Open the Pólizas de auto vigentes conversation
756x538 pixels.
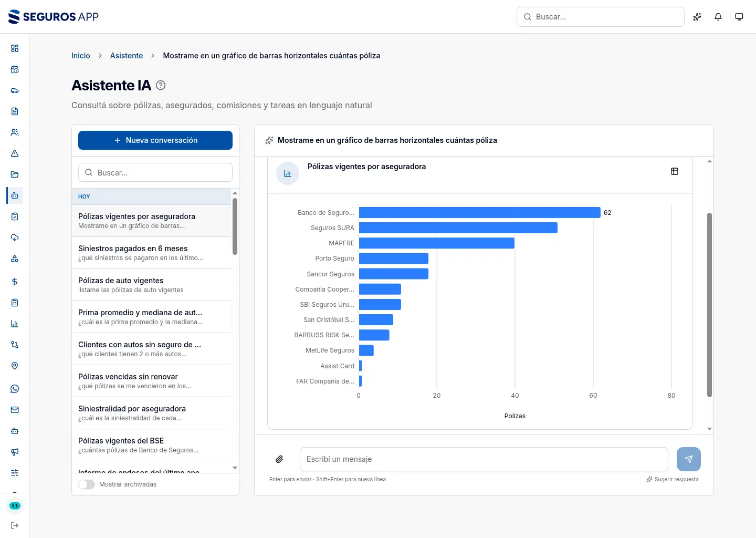[x=152, y=285]
